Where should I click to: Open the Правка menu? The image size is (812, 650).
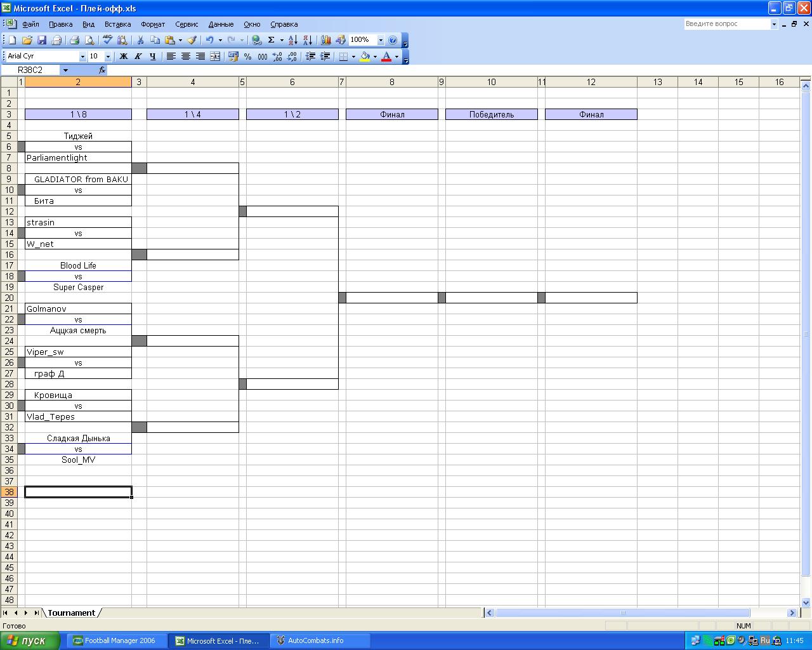click(x=60, y=24)
